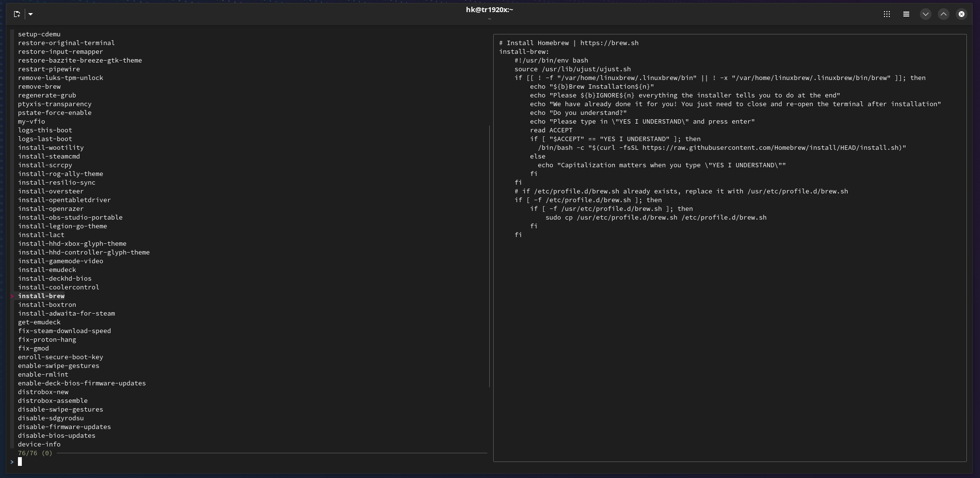Choose remove-luks-tpm-unlock
The width and height of the screenshot is (980, 478).
pos(61,78)
